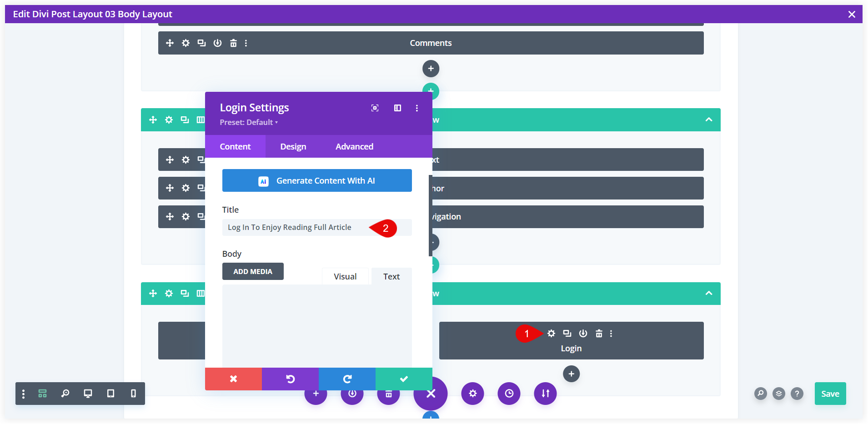The width and height of the screenshot is (868, 424).
Task: Duplicate the first green row
Action: click(x=185, y=120)
